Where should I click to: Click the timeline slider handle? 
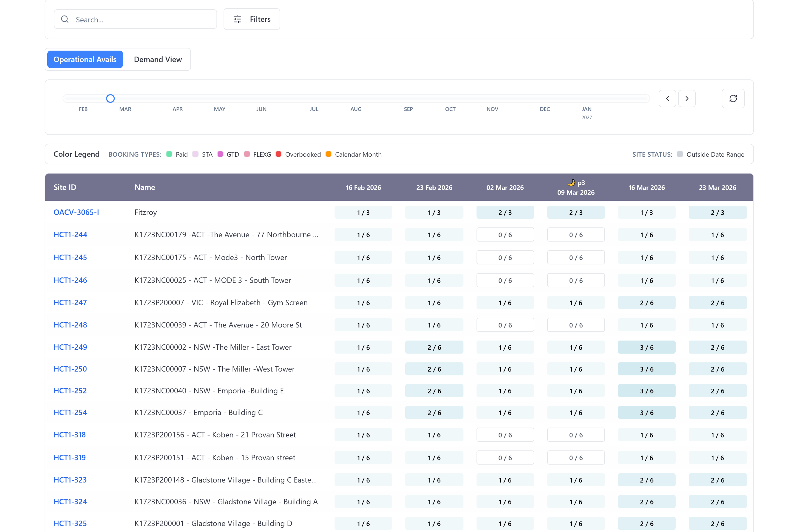pos(110,98)
